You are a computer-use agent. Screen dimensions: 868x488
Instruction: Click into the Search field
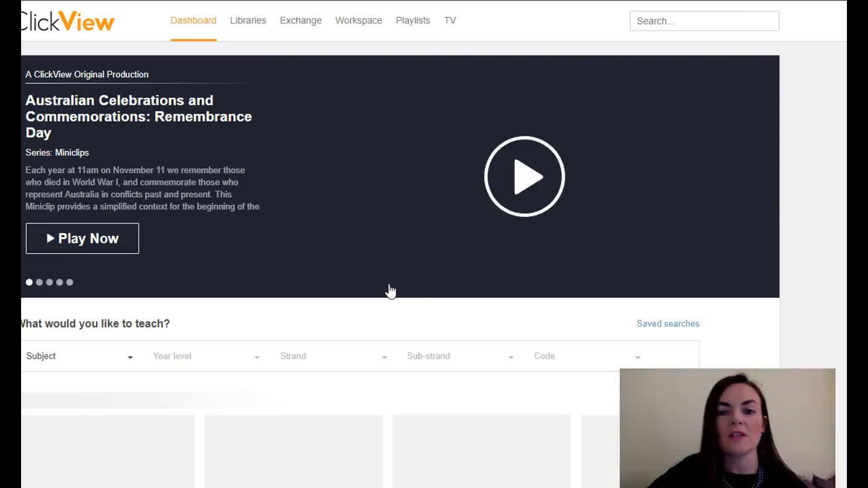(x=704, y=21)
